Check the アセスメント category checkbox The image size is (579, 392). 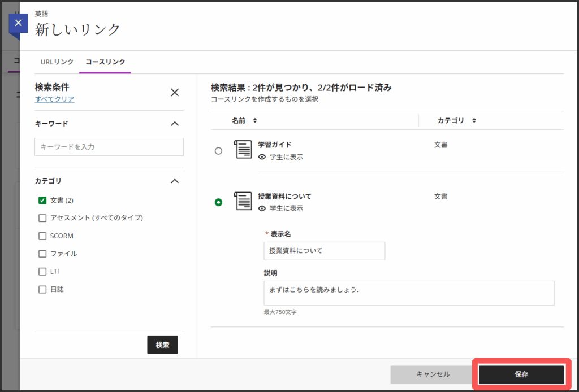[42, 218]
